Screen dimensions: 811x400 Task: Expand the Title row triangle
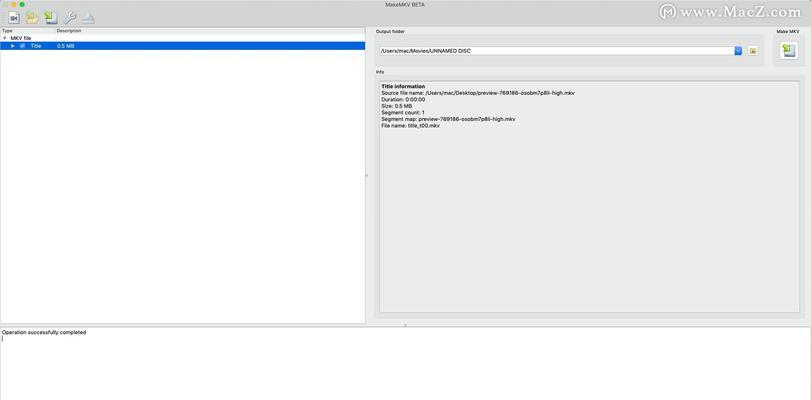coord(13,46)
